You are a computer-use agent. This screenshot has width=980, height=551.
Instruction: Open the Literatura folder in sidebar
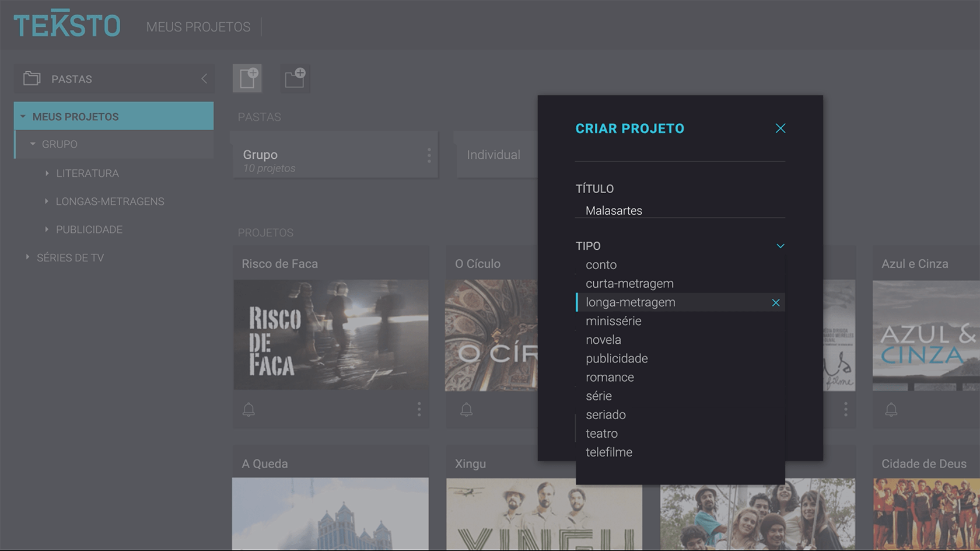pyautogui.click(x=87, y=173)
